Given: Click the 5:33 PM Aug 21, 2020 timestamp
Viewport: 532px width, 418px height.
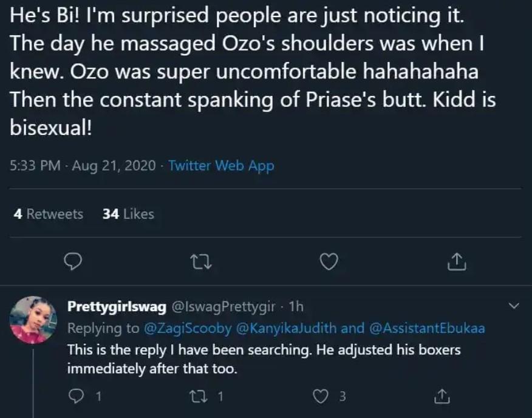Looking at the screenshot, I should tap(83, 165).
